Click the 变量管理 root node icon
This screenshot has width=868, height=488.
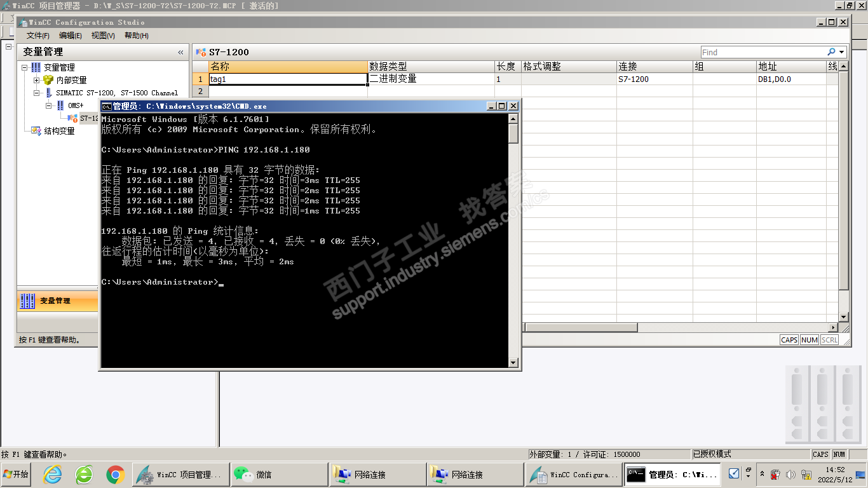pos(36,67)
